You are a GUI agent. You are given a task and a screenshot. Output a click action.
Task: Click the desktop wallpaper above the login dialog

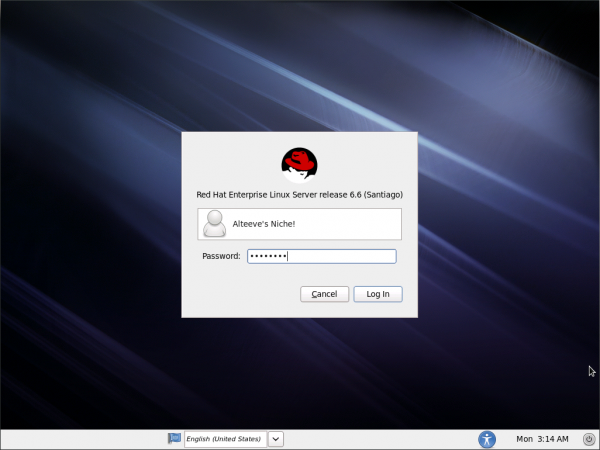[x=300, y=70]
